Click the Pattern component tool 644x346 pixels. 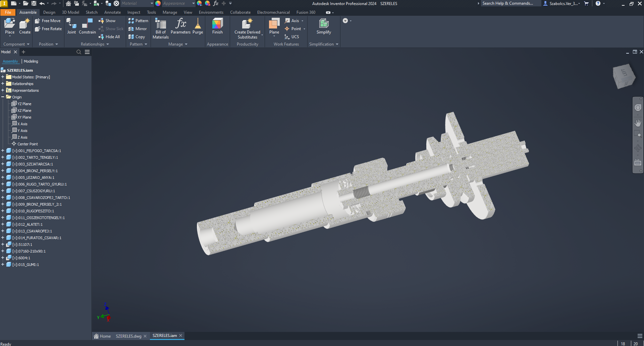pyautogui.click(x=138, y=21)
